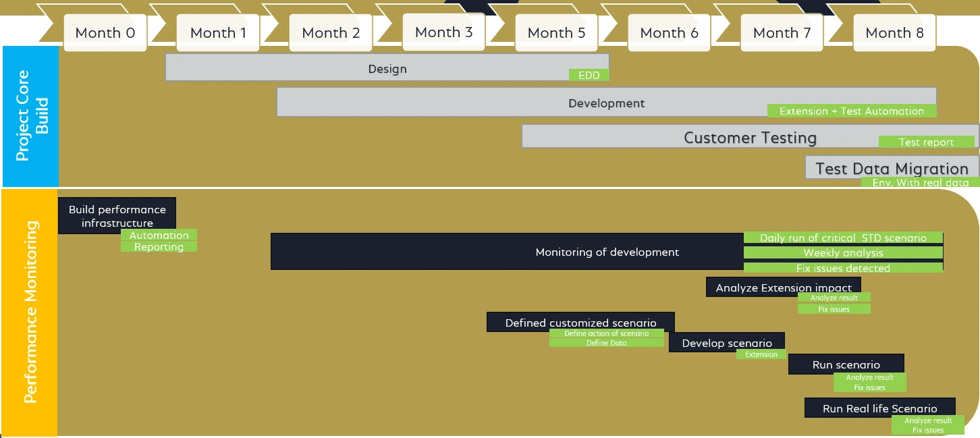Select the Performance Monitoring section label
The image size is (980, 438).
click(30, 312)
